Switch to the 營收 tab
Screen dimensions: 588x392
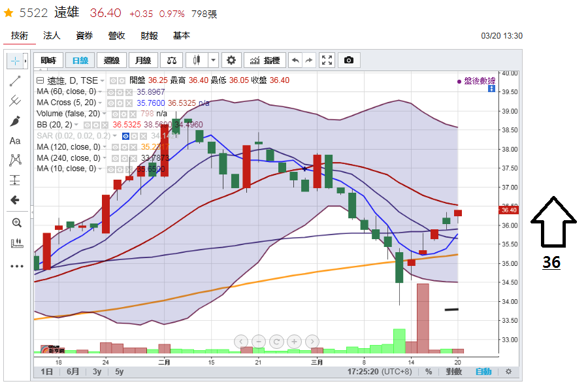click(x=117, y=36)
